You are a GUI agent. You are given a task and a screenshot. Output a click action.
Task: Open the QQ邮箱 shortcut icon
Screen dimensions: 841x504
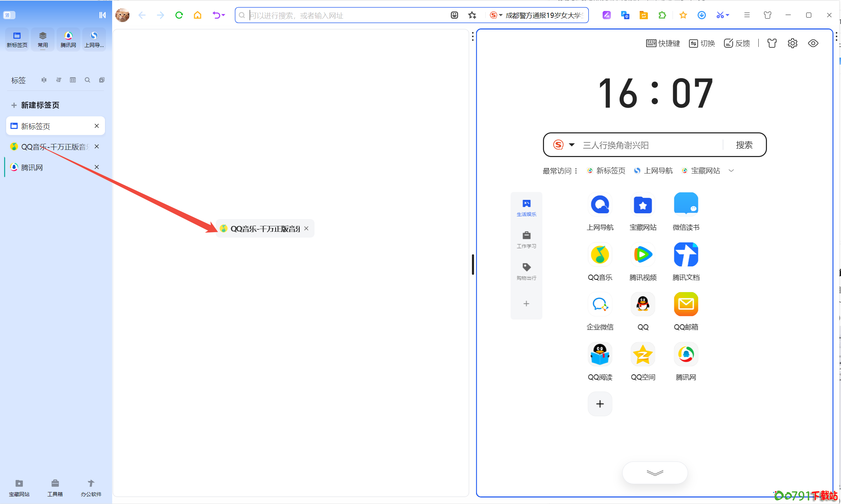(x=686, y=304)
